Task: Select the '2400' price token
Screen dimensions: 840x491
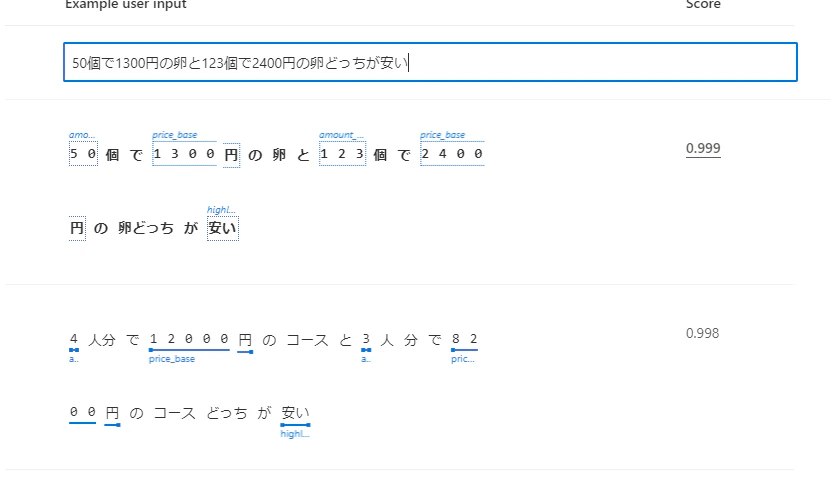Action: click(452, 154)
